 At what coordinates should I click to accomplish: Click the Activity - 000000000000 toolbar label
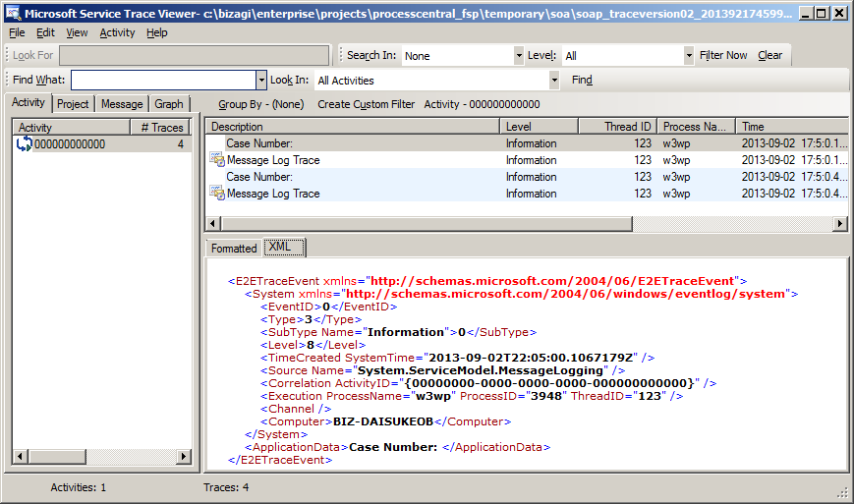[x=482, y=104]
